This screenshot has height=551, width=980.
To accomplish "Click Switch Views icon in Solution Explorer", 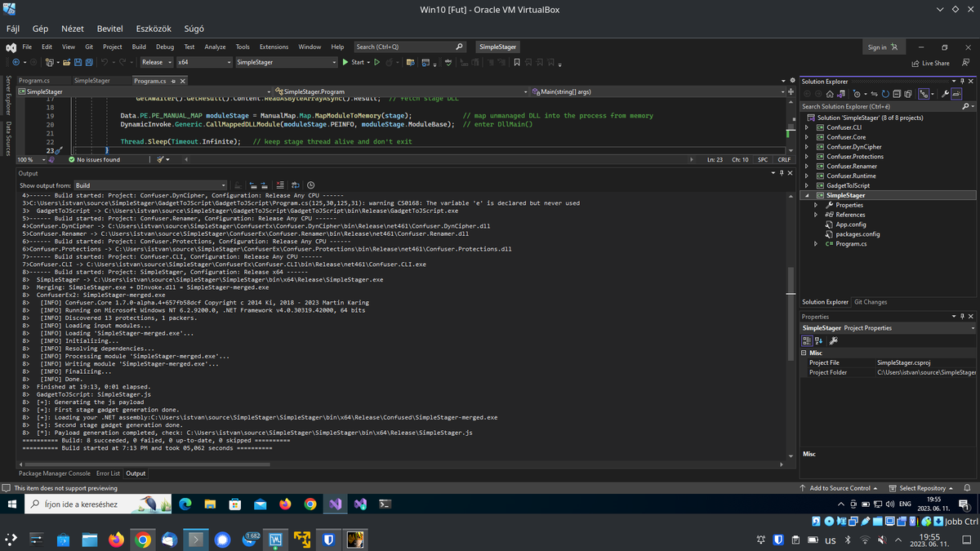I will [841, 94].
